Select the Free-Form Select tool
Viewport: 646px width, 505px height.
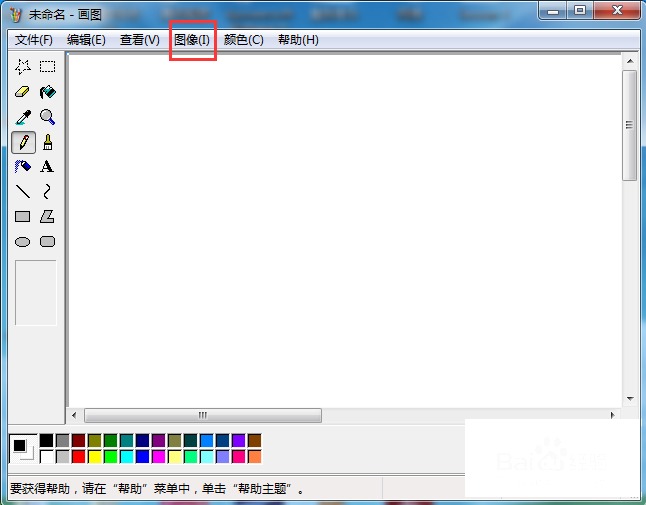pyautogui.click(x=23, y=67)
